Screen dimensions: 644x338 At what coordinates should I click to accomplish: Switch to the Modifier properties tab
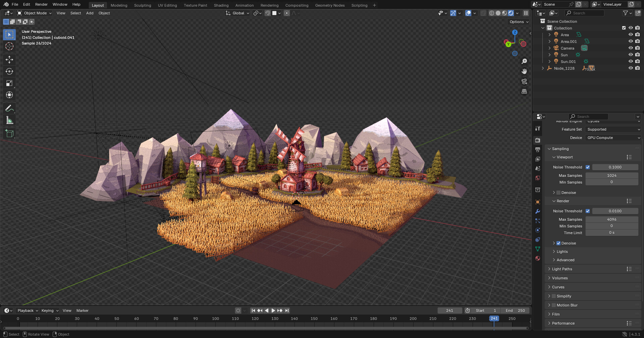537,211
